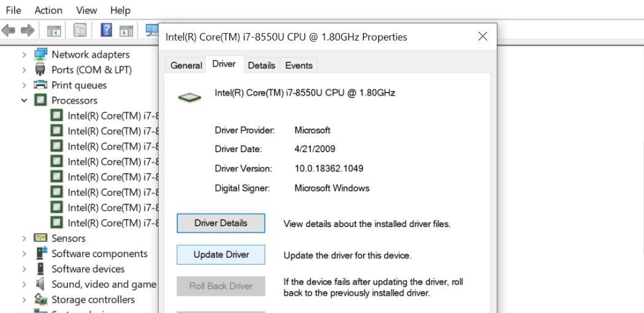644x313 pixels.
Task: Click the 'Driver Provider:' label
Action: pyautogui.click(x=245, y=130)
